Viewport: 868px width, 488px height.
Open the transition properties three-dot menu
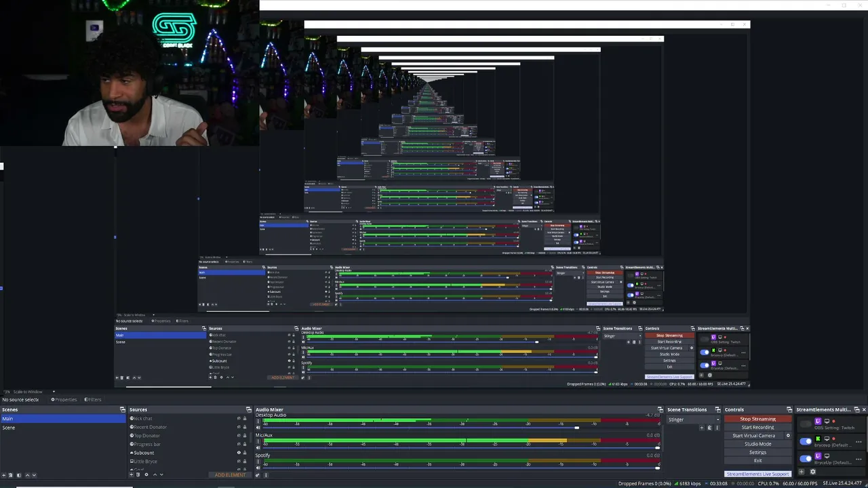coord(716,428)
